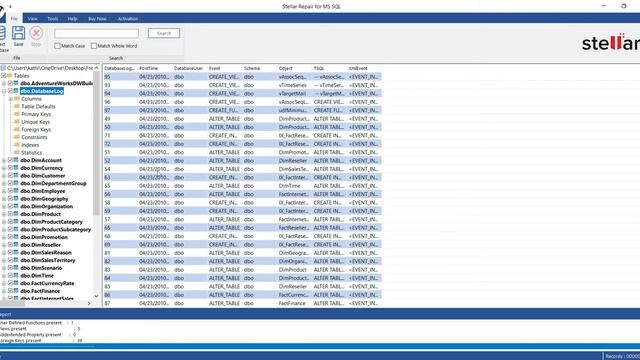The height and width of the screenshot is (360, 640).
Task: Click the Foreign Keys folder icon
Action: 17,129
